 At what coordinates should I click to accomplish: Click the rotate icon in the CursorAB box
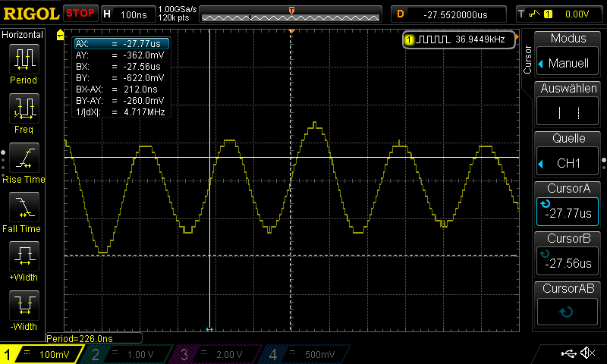click(x=566, y=312)
